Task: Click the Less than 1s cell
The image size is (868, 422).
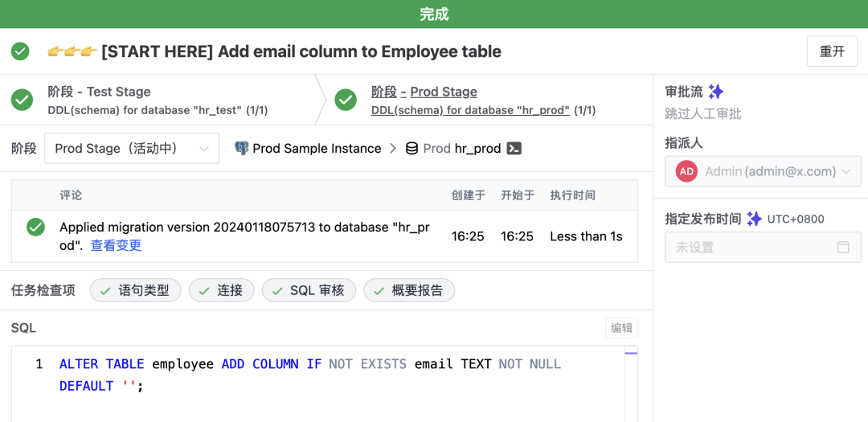Action: [586, 236]
